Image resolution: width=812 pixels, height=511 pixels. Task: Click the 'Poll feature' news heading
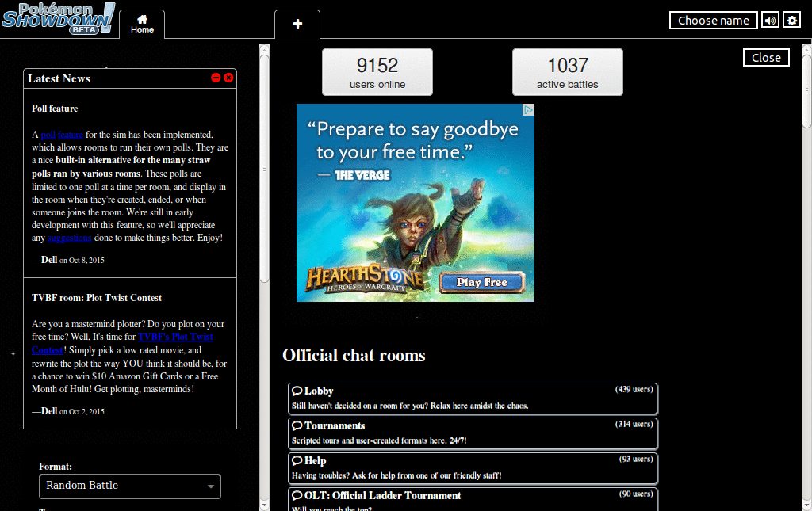[x=55, y=109]
